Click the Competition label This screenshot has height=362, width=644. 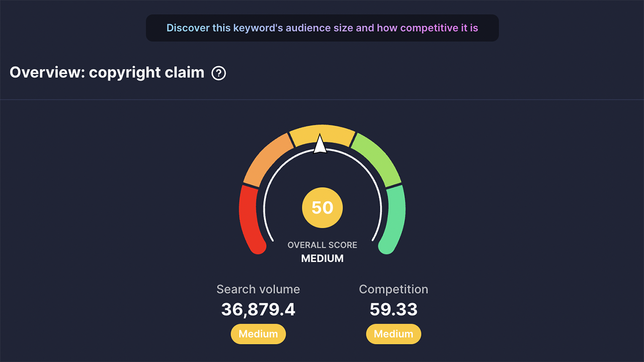393,289
